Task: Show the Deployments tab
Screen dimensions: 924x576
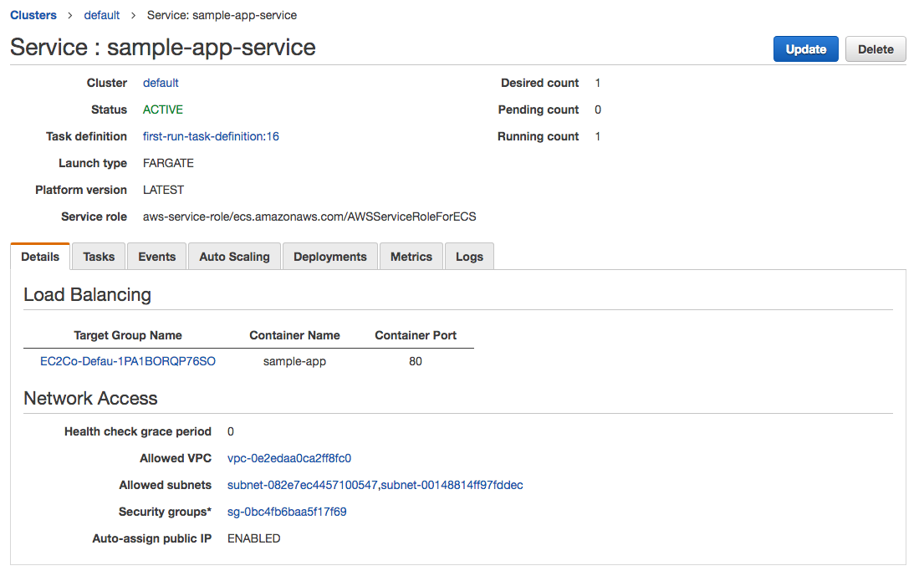Action: tap(329, 257)
